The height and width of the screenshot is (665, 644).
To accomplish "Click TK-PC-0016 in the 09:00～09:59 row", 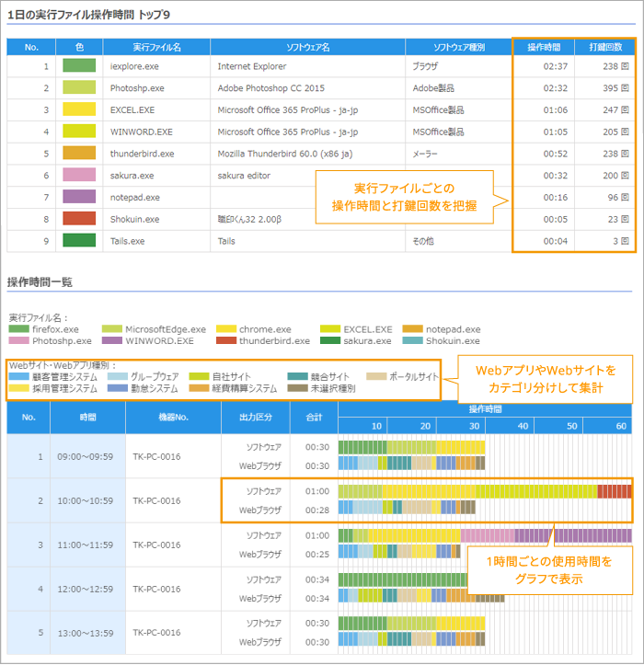I will [x=156, y=457].
